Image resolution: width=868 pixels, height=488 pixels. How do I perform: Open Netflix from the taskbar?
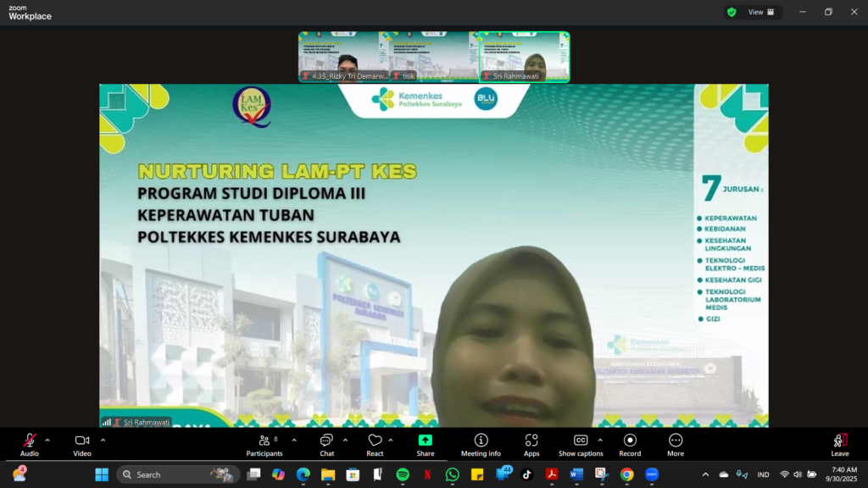[428, 474]
